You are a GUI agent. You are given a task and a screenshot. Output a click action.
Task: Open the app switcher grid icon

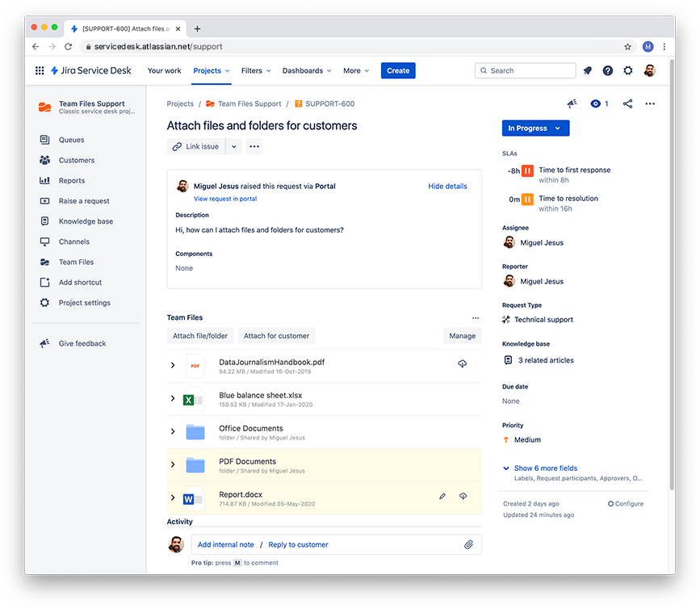coord(40,70)
